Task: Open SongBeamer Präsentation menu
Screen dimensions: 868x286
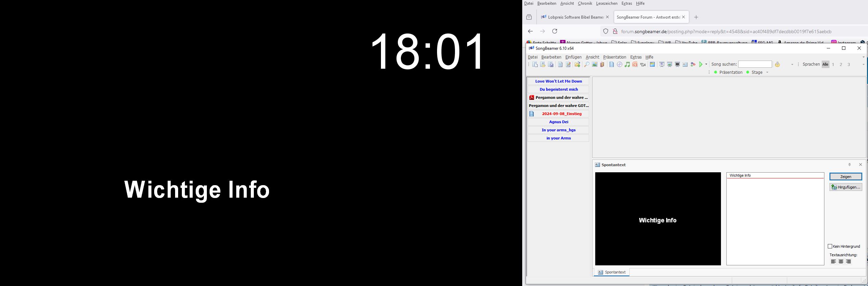Action: 614,57
